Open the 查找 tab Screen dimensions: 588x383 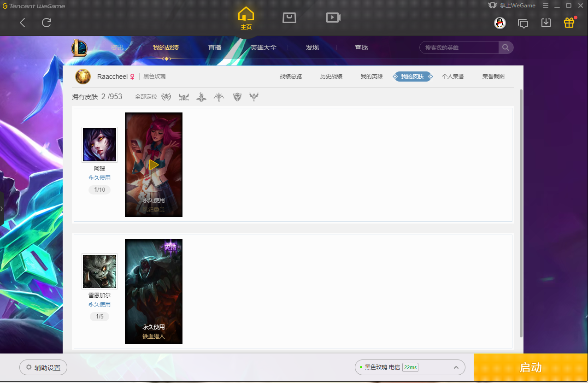click(361, 47)
